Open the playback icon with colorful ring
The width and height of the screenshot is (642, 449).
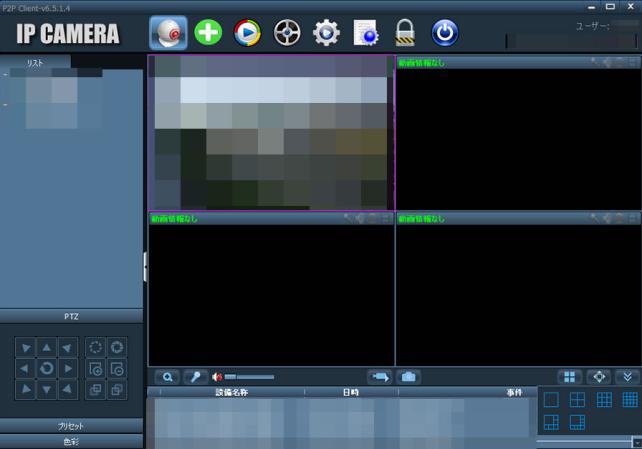(x=247, y=32)
